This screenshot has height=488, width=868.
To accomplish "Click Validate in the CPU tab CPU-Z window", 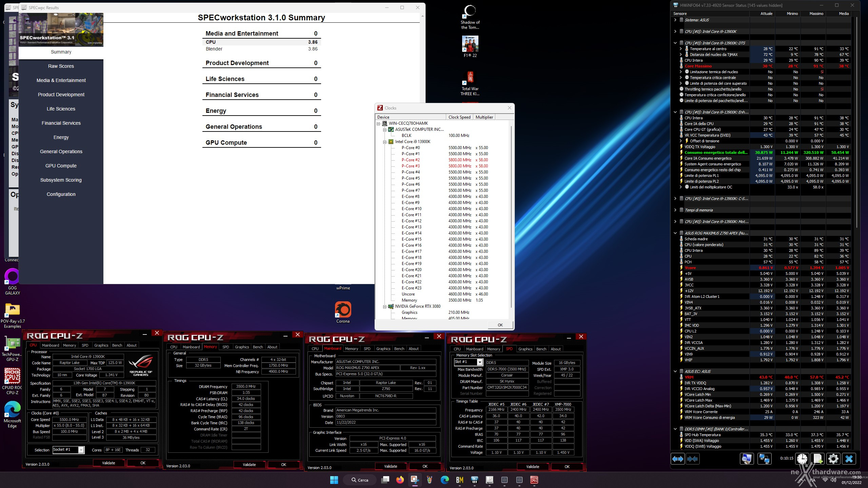I will coord(108,463).
